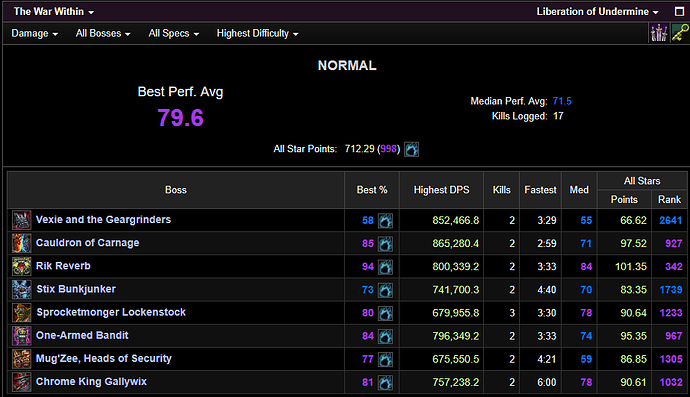The width and height of the screenshot is (690, 397).
Task: Click Vexie and the Geargrinders boss portrait
Action: [x=22, y=220]
